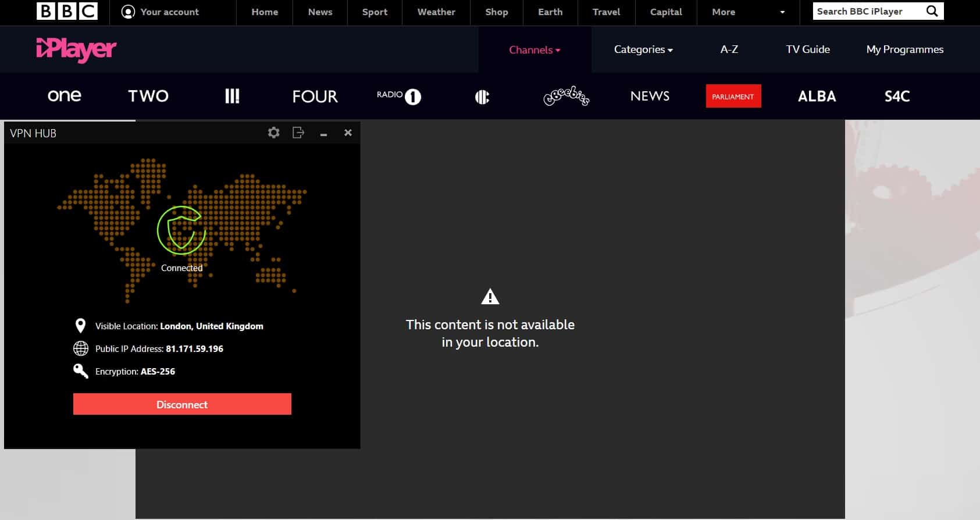Click the encryption key icon

(x=81, y=371)
